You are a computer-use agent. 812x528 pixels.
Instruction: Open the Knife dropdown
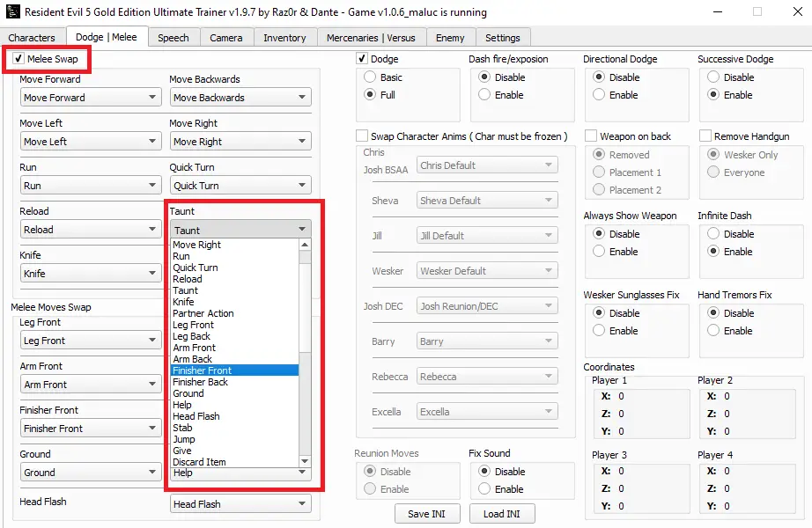click(x=91, y=274)
